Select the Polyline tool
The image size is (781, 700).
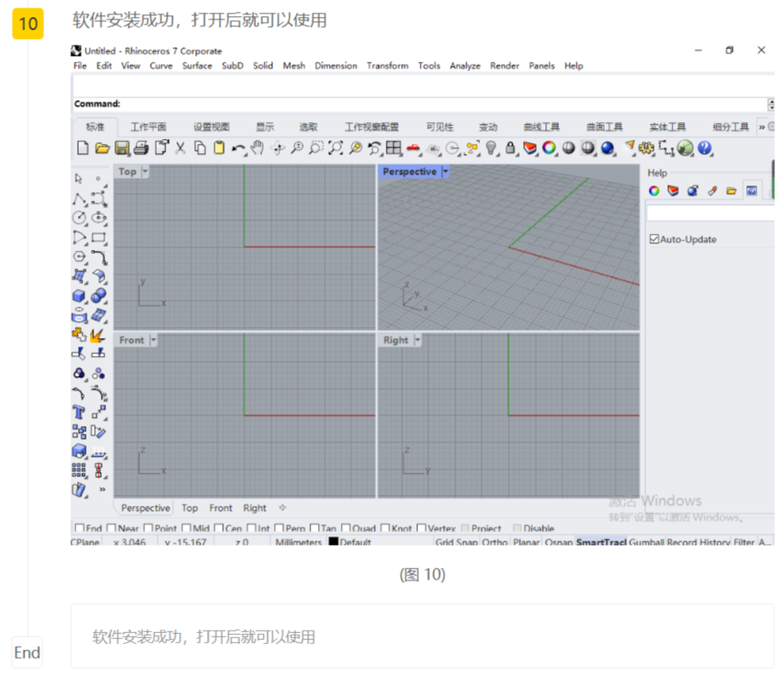click(80, 199)
